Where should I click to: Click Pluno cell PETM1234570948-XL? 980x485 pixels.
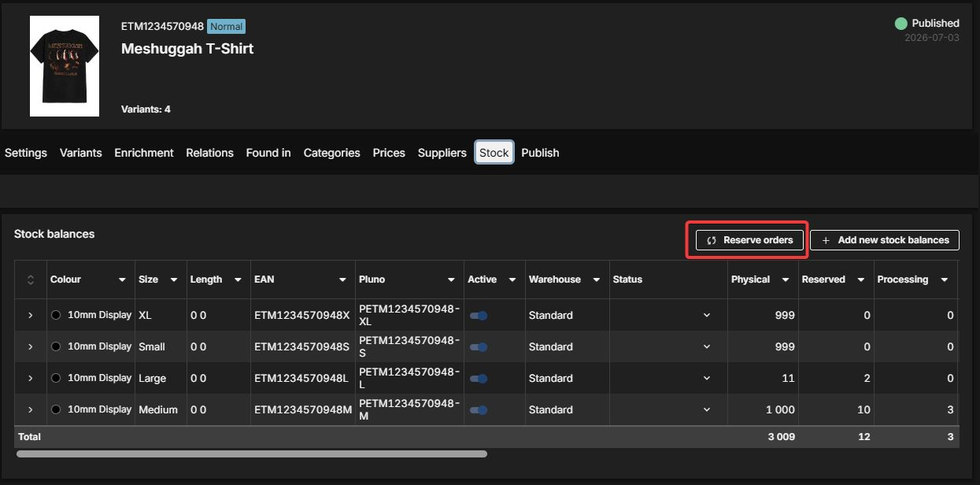click(x=409, y=315)
